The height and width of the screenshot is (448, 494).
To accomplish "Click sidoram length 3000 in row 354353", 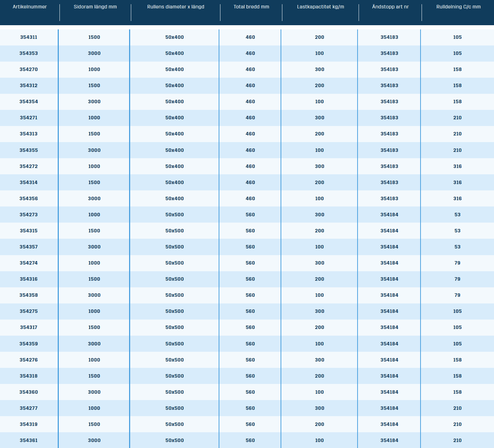I will pos(94,53).
